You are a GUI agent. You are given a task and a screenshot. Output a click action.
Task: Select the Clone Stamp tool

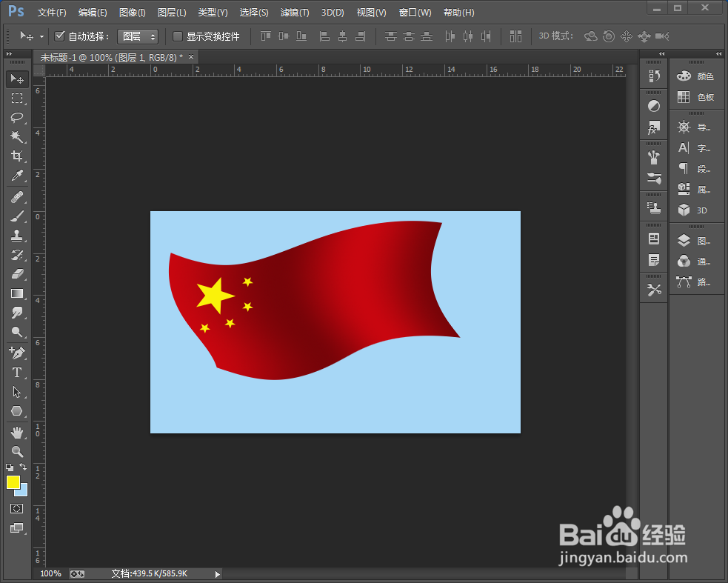coord(17,236)
